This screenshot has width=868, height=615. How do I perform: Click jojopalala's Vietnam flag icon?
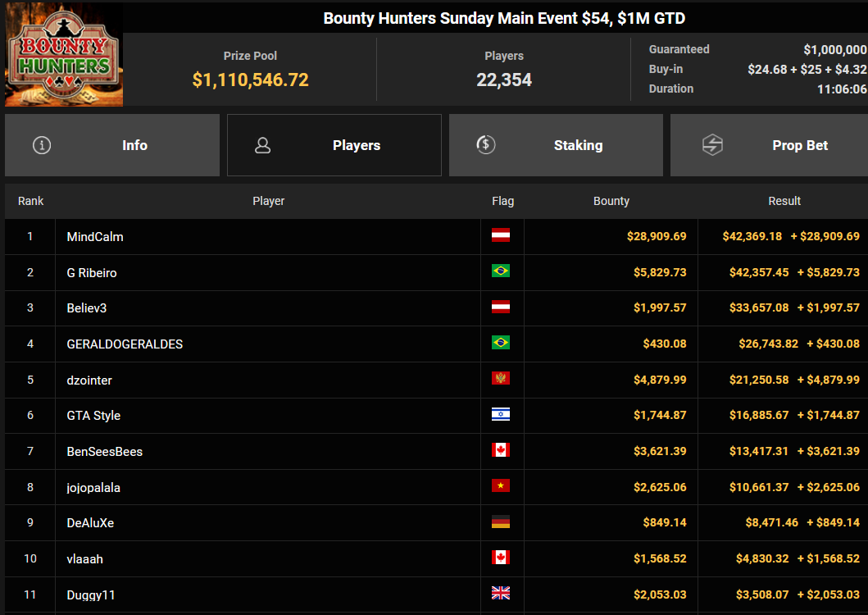501,486
